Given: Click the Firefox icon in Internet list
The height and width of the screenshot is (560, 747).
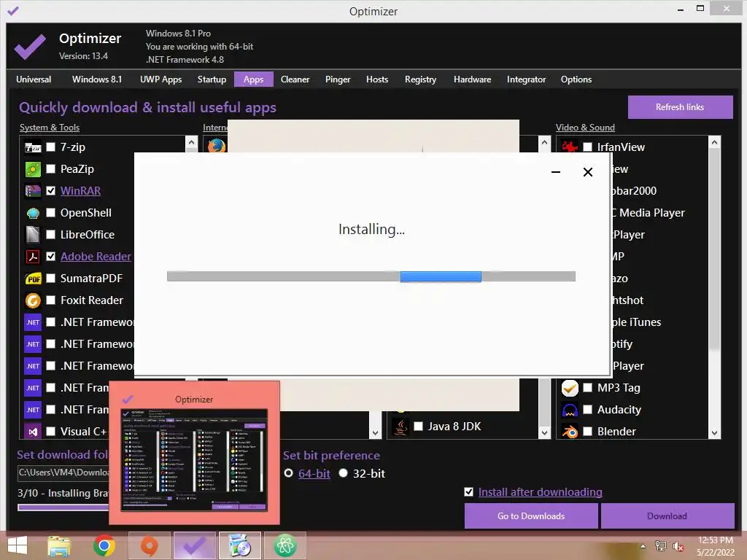Looking at the screenshot, I should pyautogui.click(x=216, y=146).
